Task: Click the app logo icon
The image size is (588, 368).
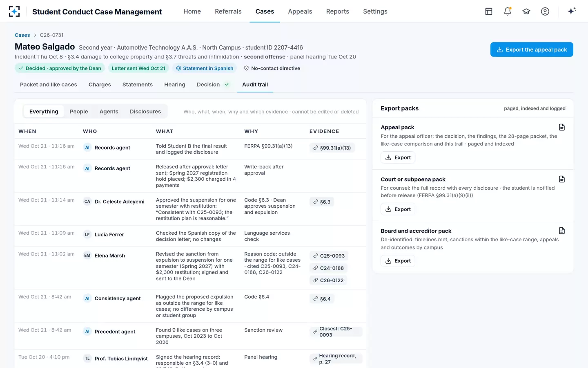Action: click(14, 11)
